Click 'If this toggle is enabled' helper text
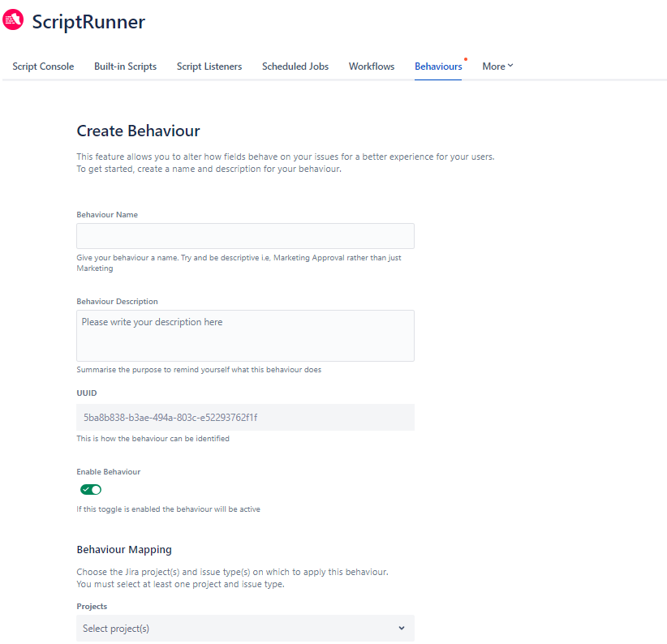The width and height of the screenshot is (667, 644). 168,509
